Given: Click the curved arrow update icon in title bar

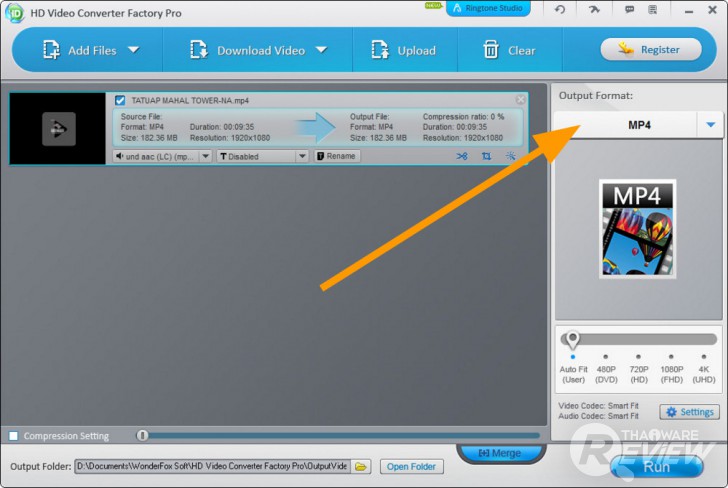Looking at the screenshot, I should 594,9.
